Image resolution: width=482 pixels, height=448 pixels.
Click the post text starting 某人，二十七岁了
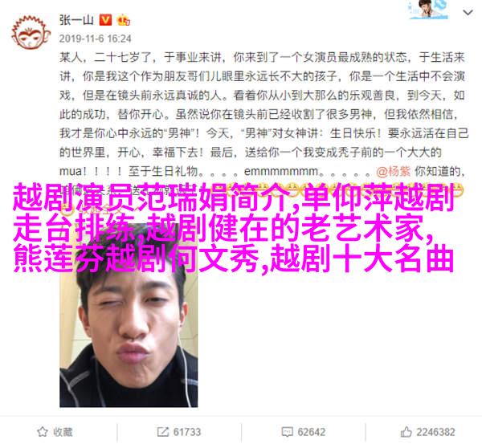[x=263, y=114]
